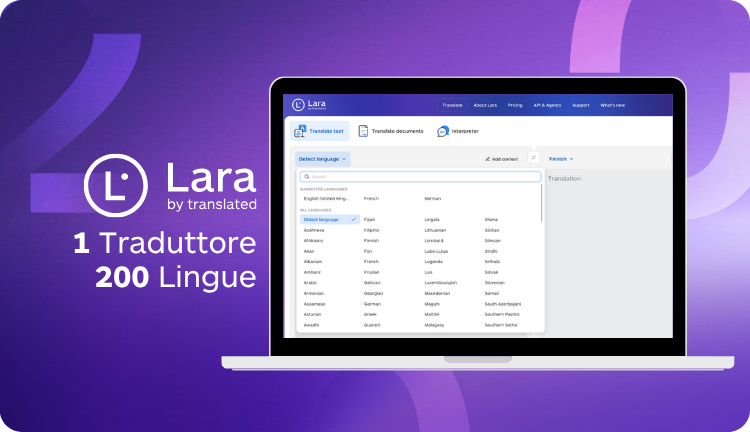Select Filipino in the language list
The width and height of the screenshot is (750, 432).
[x=371, y=230]
